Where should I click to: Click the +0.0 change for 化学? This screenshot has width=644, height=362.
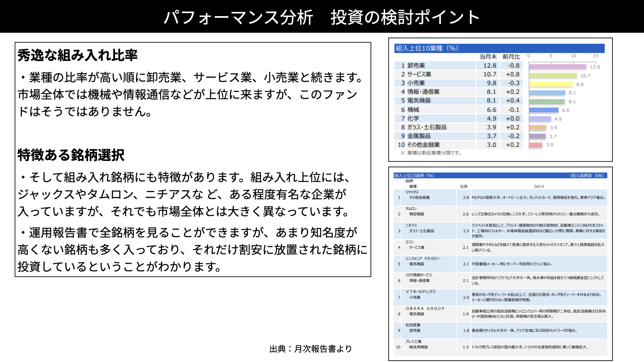[x=513, y=118]
